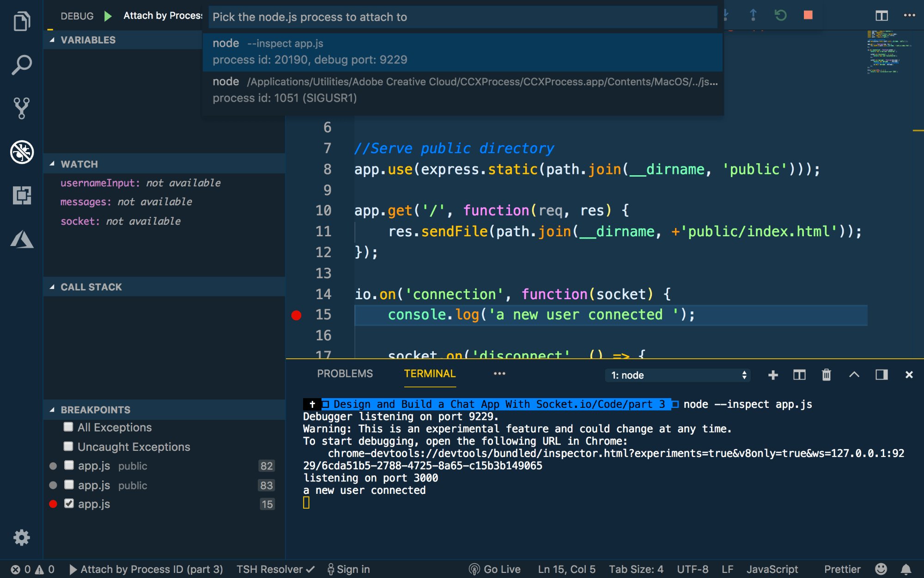This screenshot has height=578, width=924.
Task: Open the terminal selector '1: node'
Action: pyautogui.click(x=678, y=375)
